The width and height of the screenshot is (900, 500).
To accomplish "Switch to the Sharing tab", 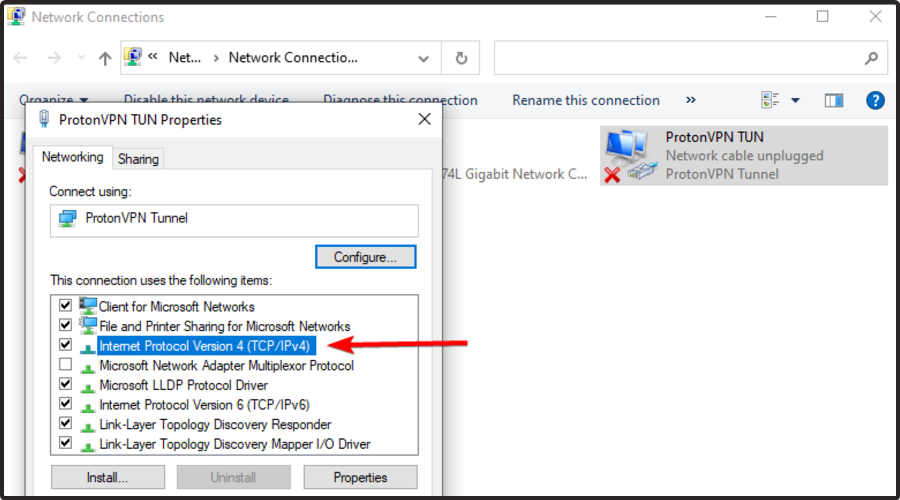I will (138, 159).
